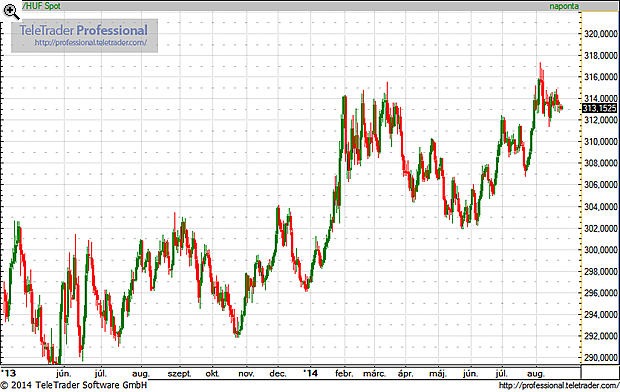Click the '14 year marker on time axis
This screenshot has height=392, width=620.
click(310, 373)
